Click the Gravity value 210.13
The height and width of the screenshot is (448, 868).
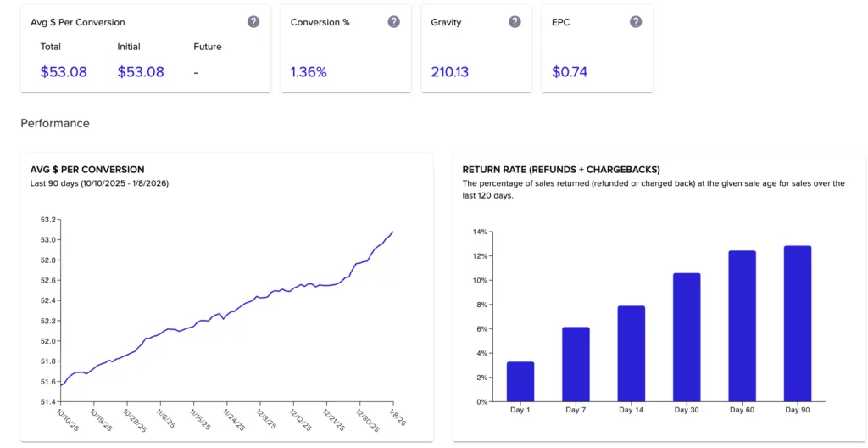point(449,72)
